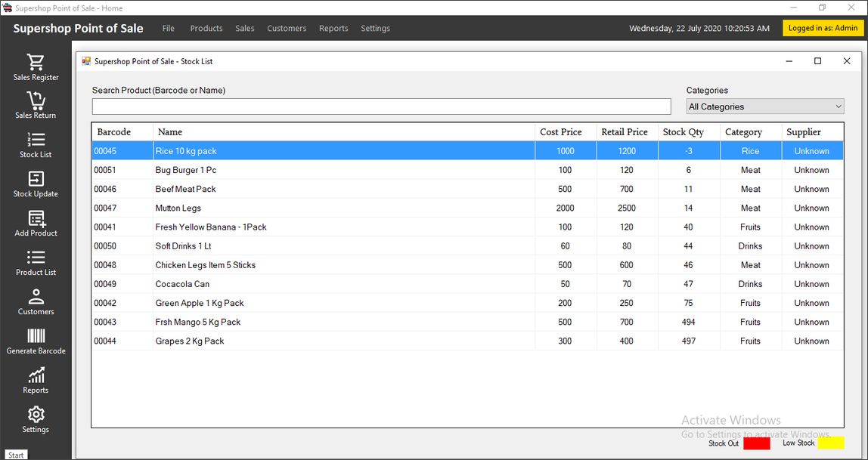The width and height of the screenshot is (868, 460).
Task: Select Mutton Legs product name
Action: click(178, 208)
